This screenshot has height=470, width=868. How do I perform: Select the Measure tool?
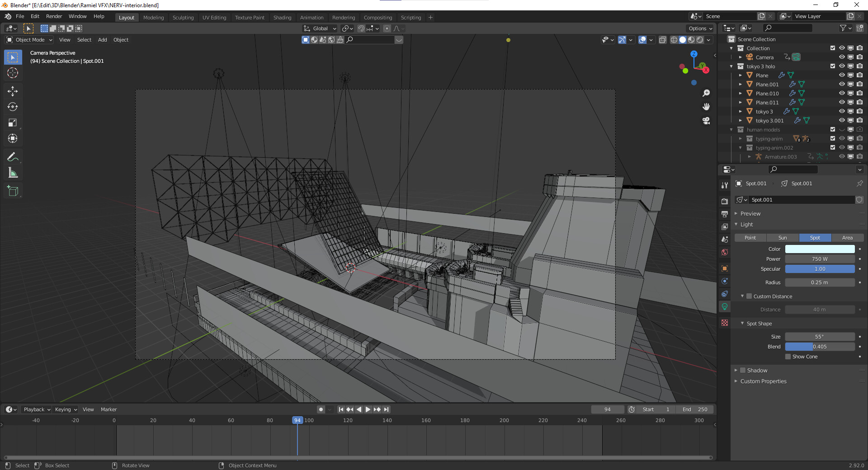[x=13, y=172]
